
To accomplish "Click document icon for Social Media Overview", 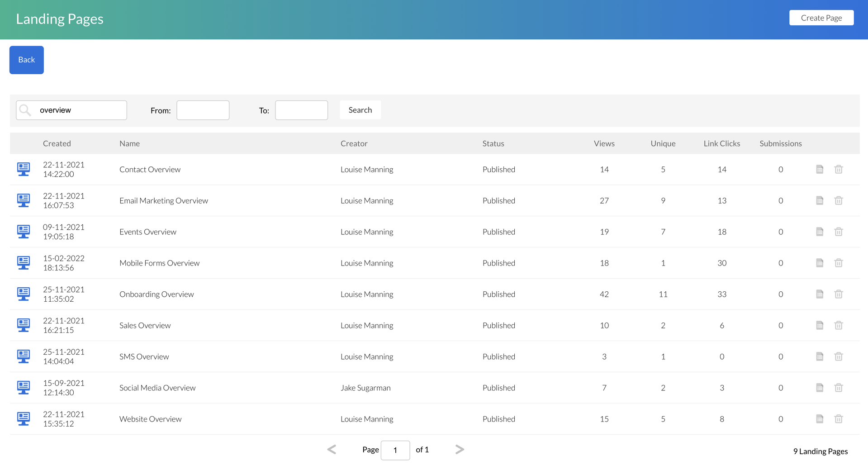I will pyautogui.click(x=819, y=388).
